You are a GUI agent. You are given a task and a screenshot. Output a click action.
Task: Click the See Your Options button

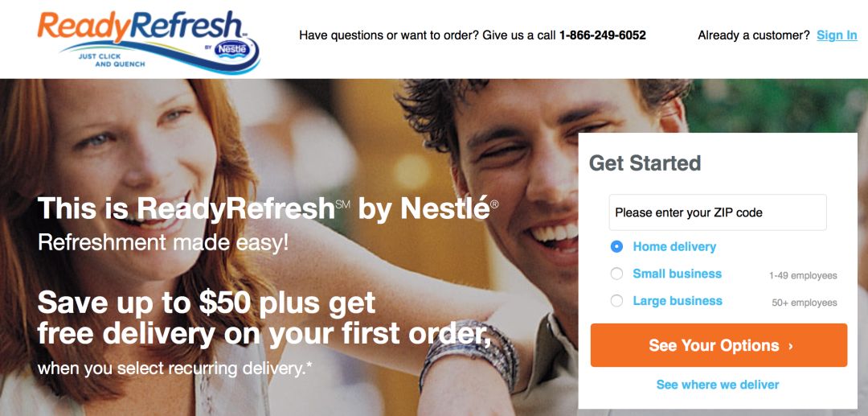pyautogui.click(x=719, y=345)
